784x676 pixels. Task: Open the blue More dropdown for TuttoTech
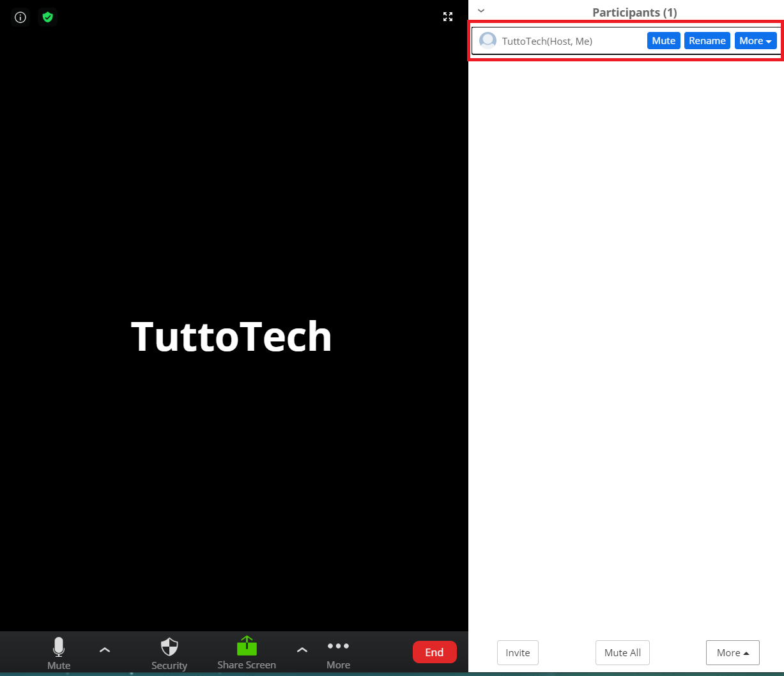pyautogui.click(x=755, y=41)
